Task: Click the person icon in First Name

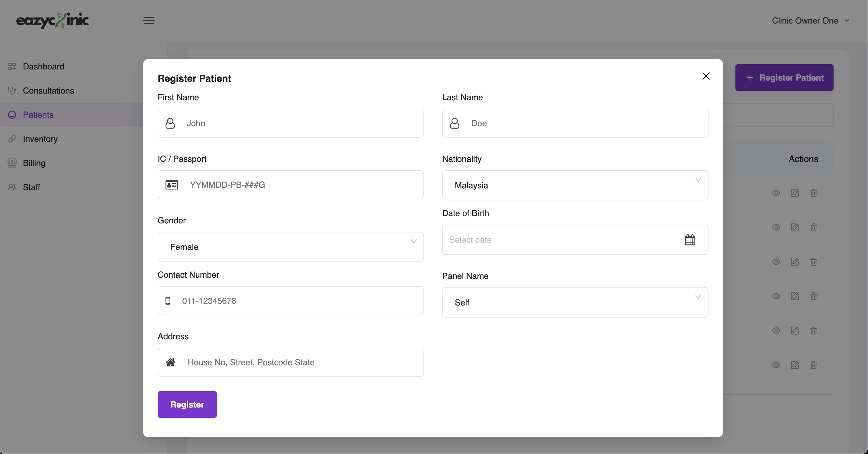Action: (x=170, y=123)
